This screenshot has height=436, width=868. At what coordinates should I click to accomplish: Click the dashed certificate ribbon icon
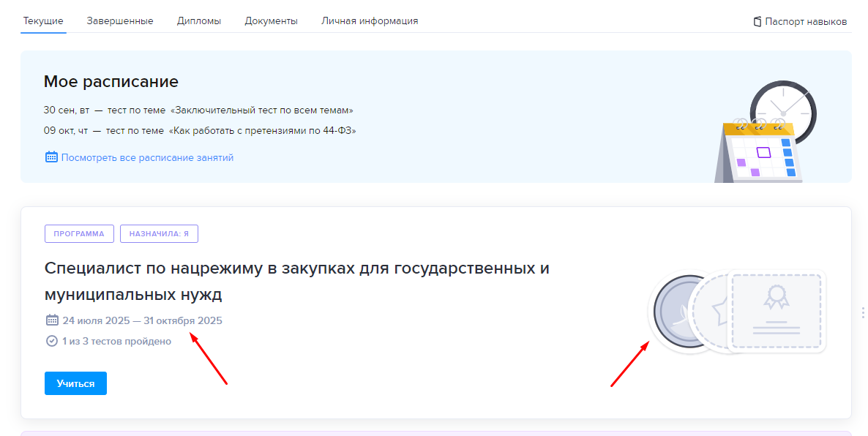pyautogui.click(x=776, y=298)
